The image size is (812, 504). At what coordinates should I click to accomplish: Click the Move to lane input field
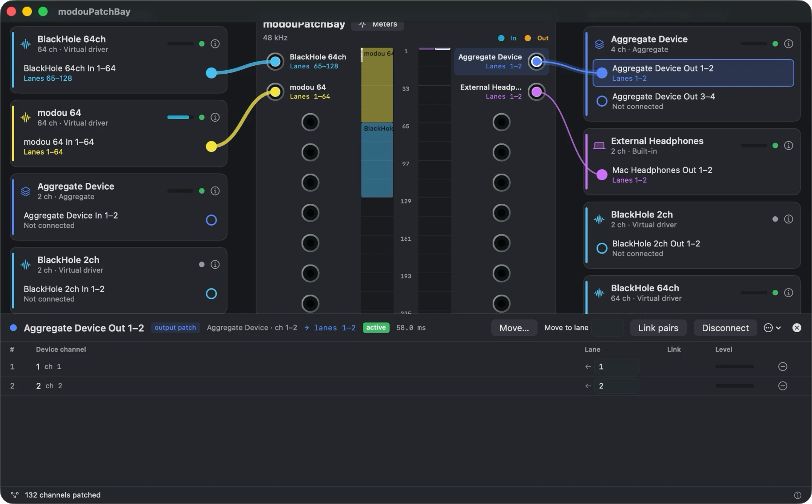(608, 328)
